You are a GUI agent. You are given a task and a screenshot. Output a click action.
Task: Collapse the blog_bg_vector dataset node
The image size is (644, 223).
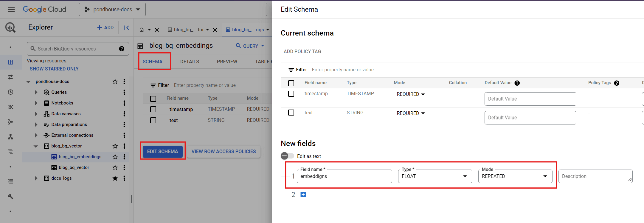point(36,146)
